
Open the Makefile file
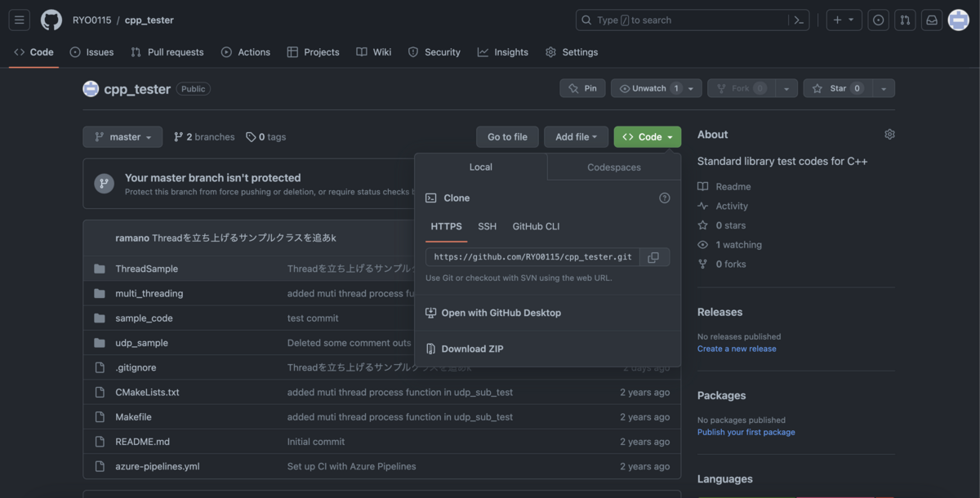click(134, 416)
